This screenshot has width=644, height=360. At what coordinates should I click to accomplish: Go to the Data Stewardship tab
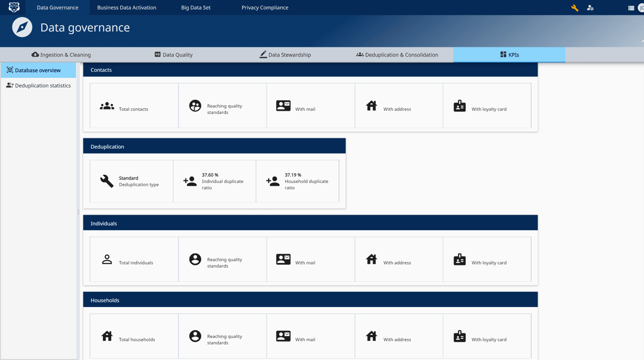[285, 55]
